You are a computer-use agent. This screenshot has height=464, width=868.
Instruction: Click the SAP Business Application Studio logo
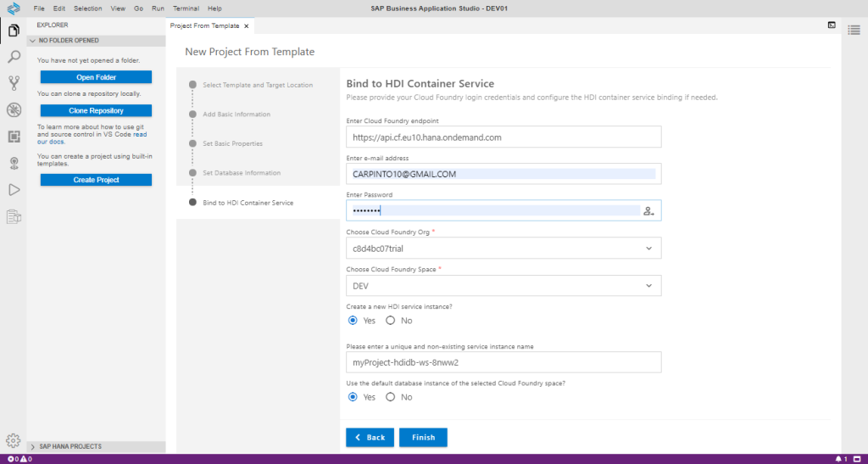coord(14,8)
